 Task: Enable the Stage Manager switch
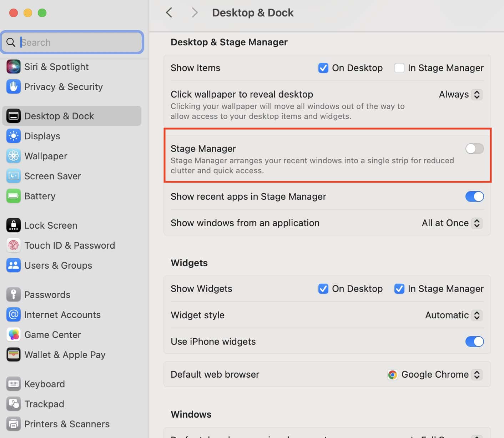click(x=474, y=149)
